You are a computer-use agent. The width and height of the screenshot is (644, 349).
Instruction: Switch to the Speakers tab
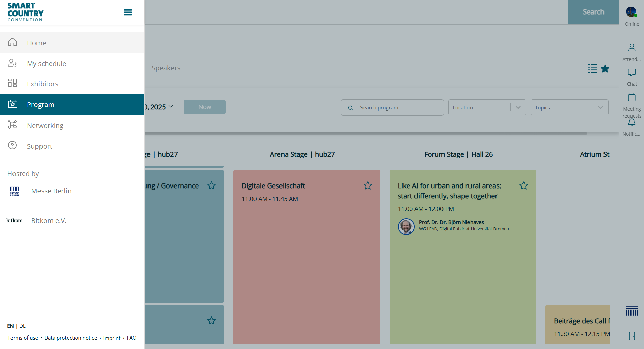point(166,68)
